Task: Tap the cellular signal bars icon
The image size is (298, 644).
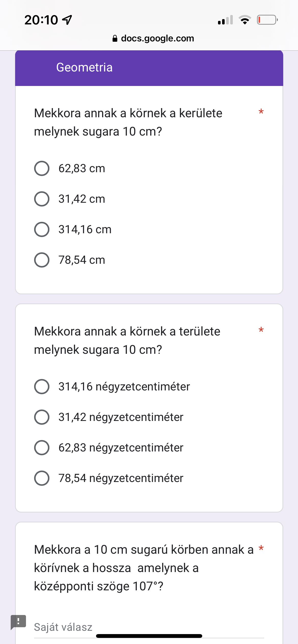Action: point(225,20)
